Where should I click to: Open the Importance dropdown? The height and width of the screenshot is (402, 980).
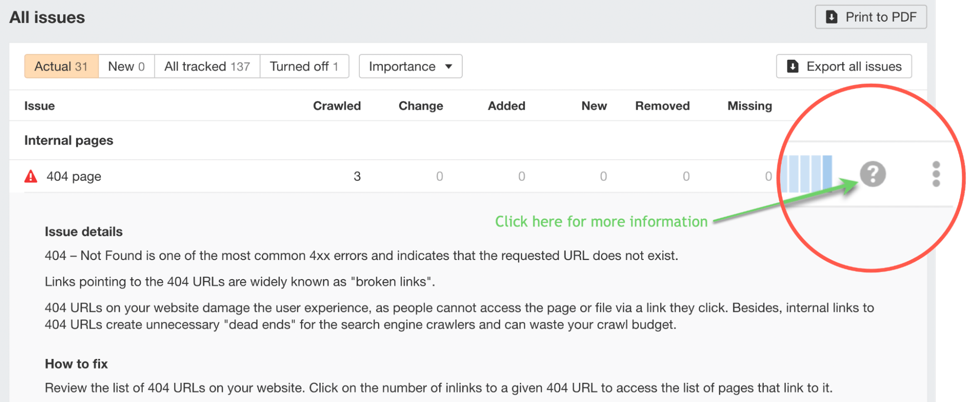click(410, 66)
